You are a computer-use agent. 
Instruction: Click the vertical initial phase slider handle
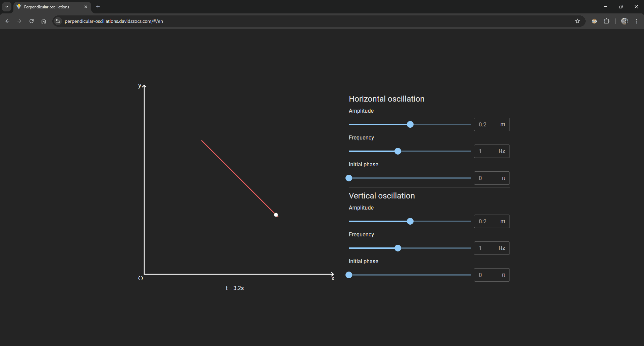(349, 275)
